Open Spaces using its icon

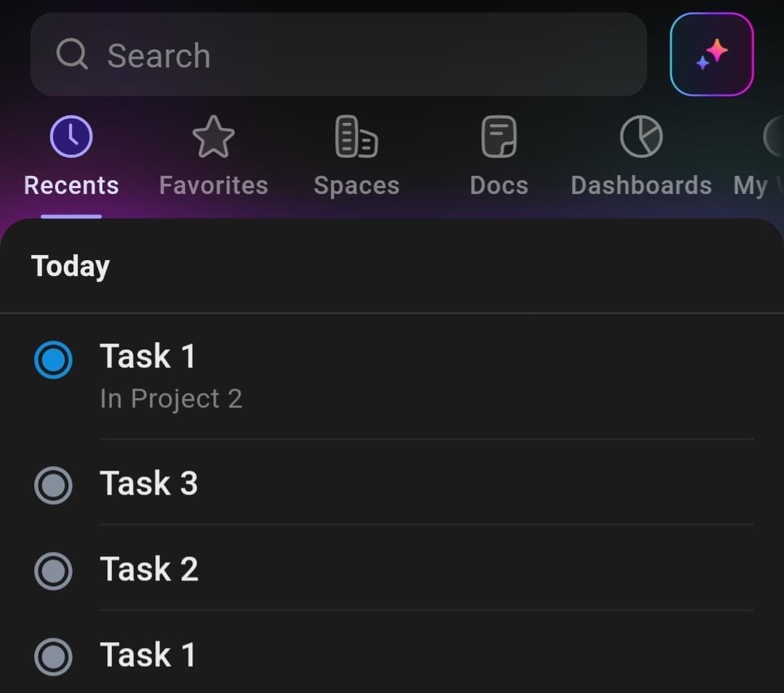(x=355, y=135)
